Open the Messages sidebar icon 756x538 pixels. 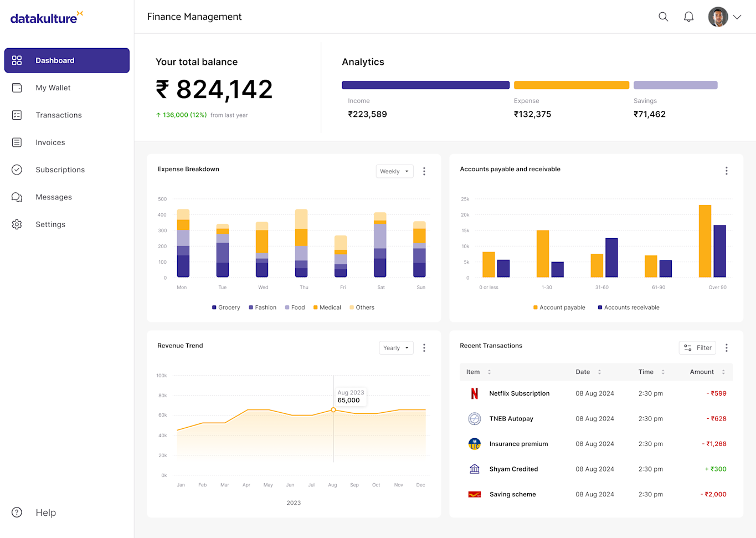tap(17, 197)
